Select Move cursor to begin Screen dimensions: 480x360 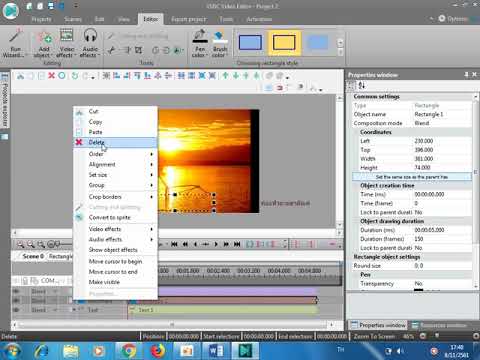(115, 261)
